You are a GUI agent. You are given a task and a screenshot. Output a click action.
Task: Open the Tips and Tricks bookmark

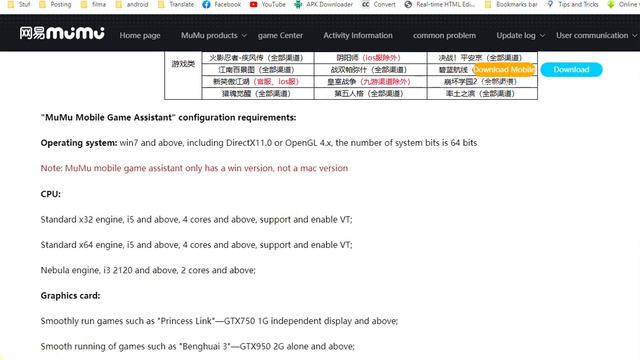coord(572,4)
